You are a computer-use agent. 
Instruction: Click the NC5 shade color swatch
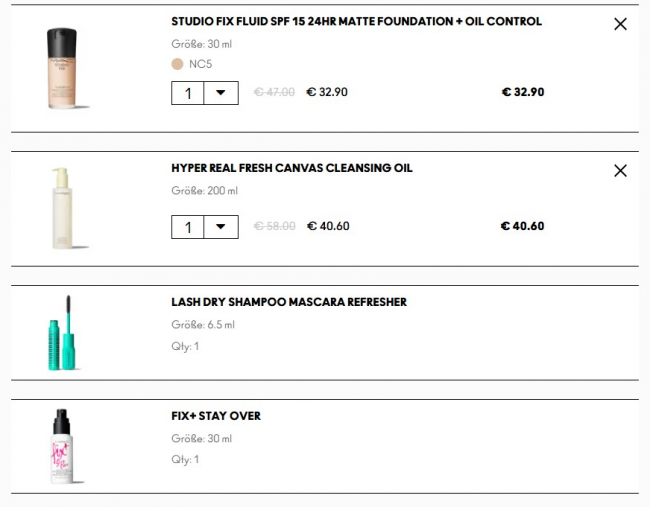pos(177,64)
